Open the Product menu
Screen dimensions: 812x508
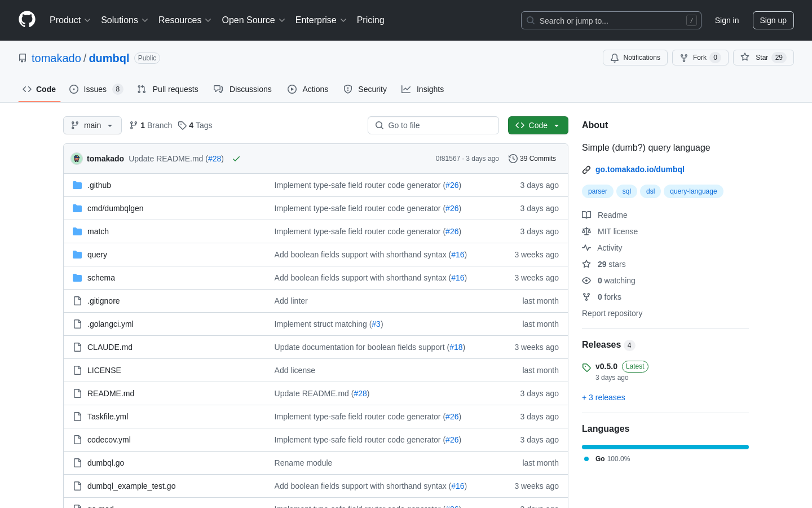click(70, 20)
